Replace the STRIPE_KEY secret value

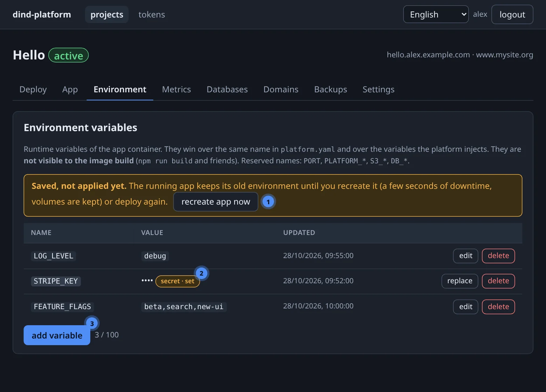(x=460, y=281)
